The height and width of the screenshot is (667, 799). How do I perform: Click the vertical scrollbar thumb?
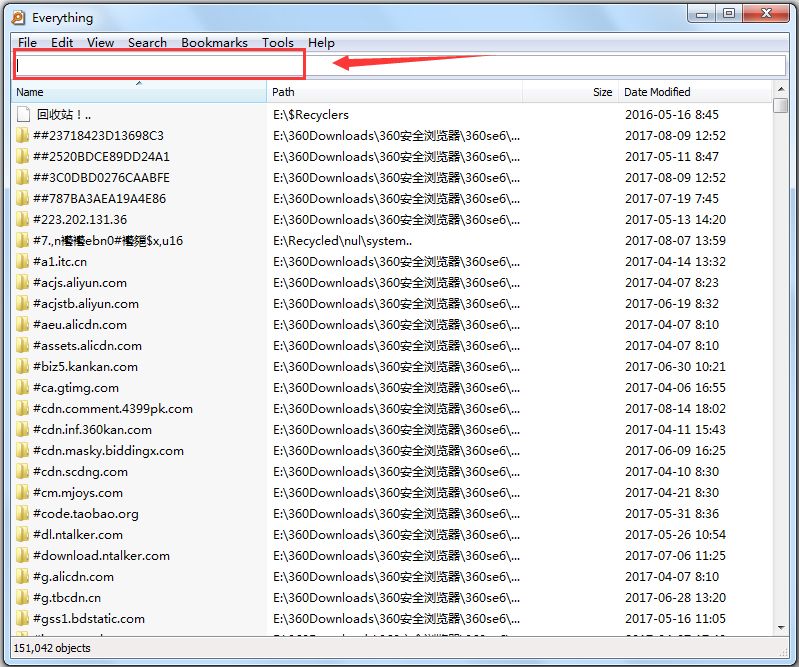click(781, 105)
